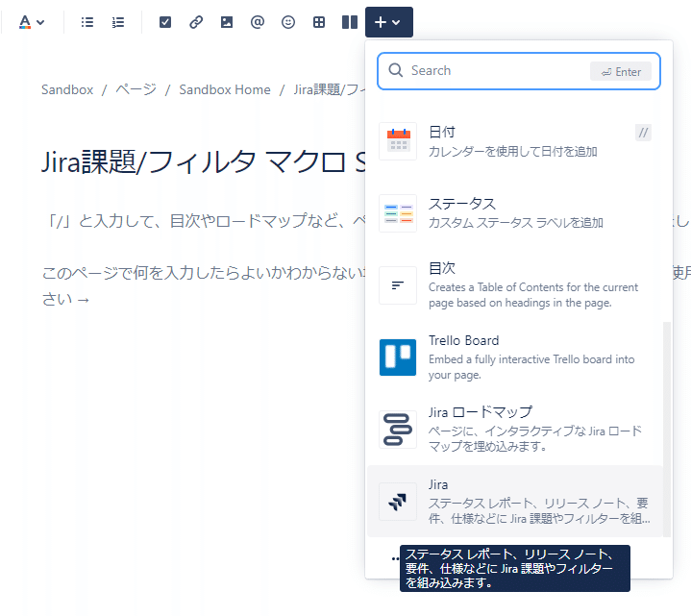Insert a bullet list
This screenshot has width=691, height=616.
[87, 22]
